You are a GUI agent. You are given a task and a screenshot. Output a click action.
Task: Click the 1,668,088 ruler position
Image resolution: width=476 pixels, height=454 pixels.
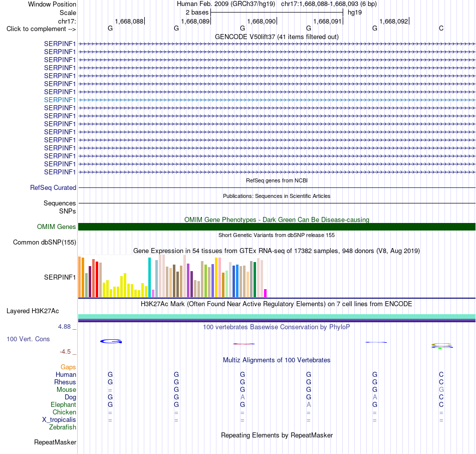(129, 21)
